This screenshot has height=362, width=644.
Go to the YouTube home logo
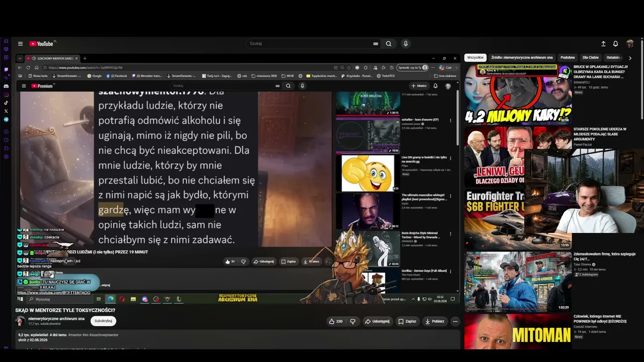click(x=42, y=44)
